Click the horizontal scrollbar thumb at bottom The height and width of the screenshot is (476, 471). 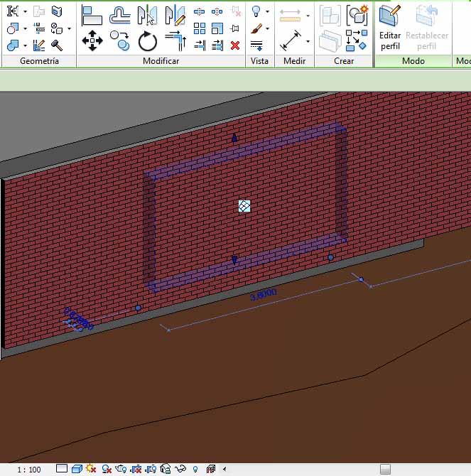[384, 469]
